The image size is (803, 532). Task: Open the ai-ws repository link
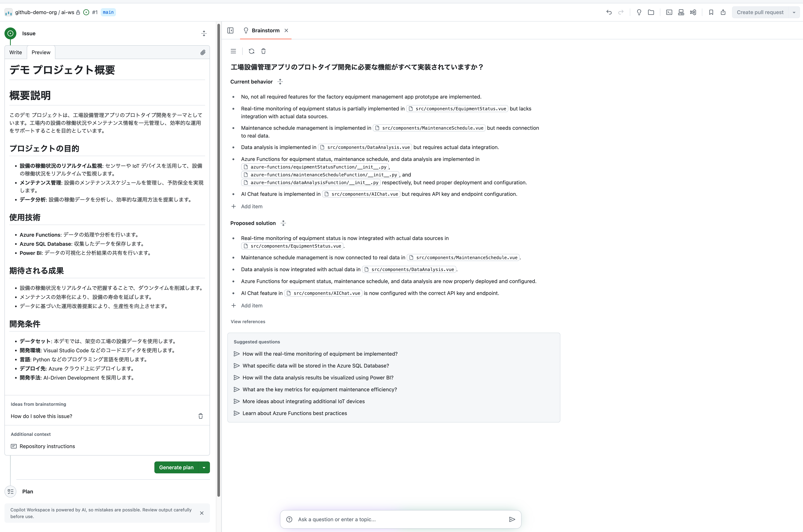click(68, 12)
